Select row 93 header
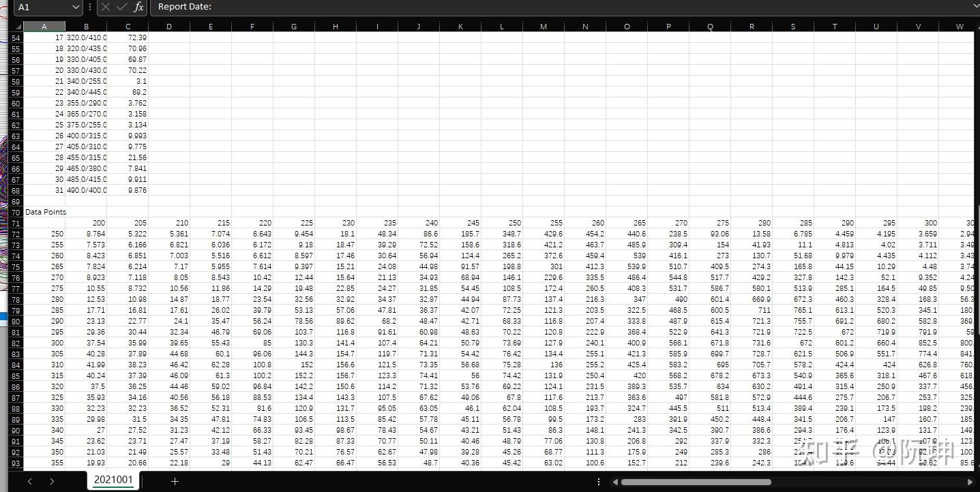980x492 pixels. (16, 463)
